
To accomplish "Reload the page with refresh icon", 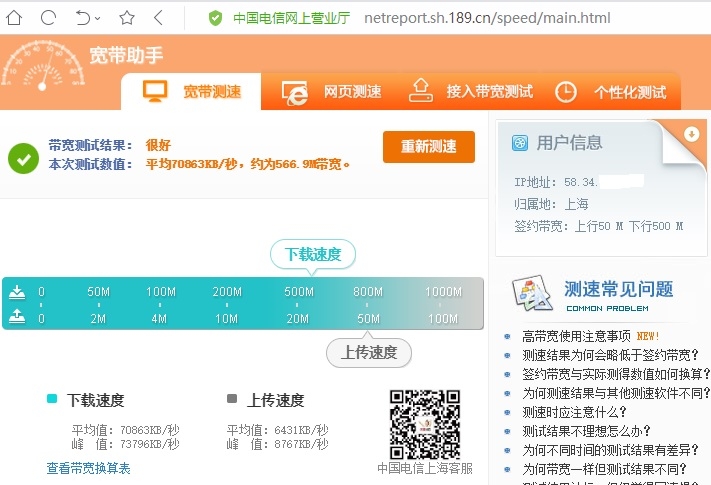I will tap(48, 18).
